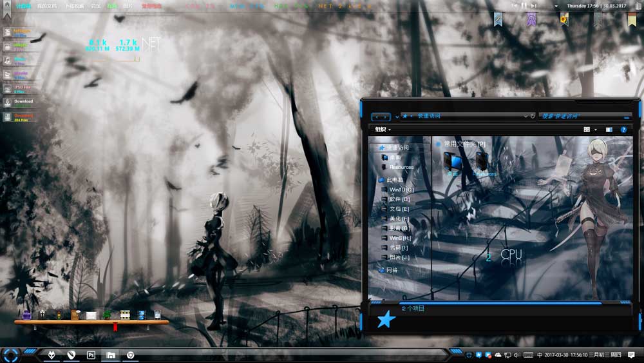Open the Help icon in the Explorer window

(623, 130)
